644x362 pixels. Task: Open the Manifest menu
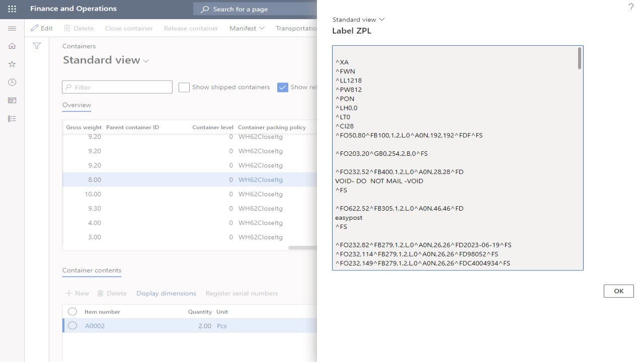pos(247,28)
